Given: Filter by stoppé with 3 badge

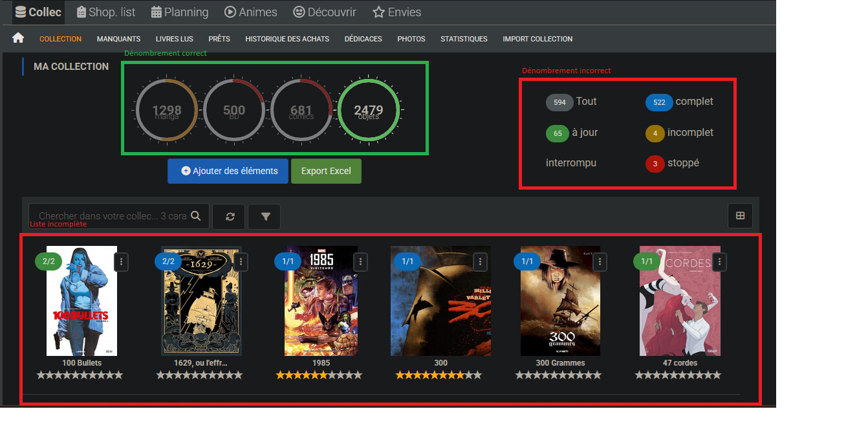Looking at the screenshot, I should click(673, 164).
